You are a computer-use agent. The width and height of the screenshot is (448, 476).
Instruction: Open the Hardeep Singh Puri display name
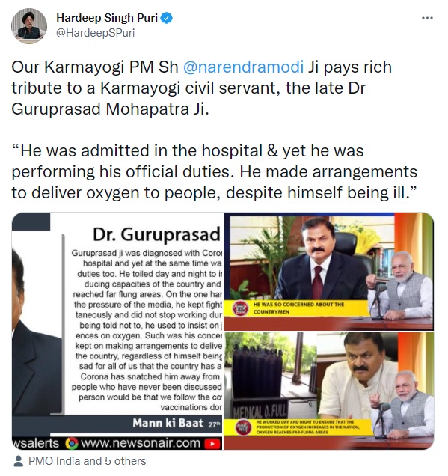(x=107, y=18)
